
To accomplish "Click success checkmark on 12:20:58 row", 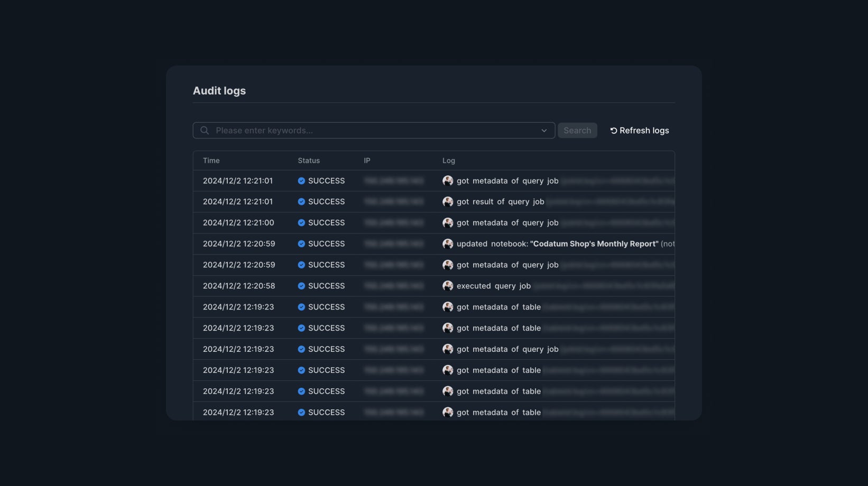I will pyautogui.click(x=301, y=286).
